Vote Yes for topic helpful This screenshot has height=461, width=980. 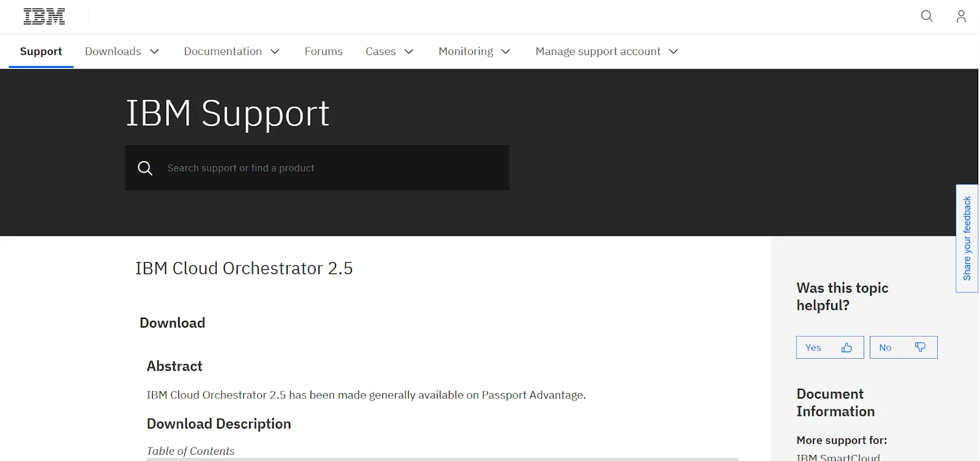pyautogui.click(x=830, y=347)
